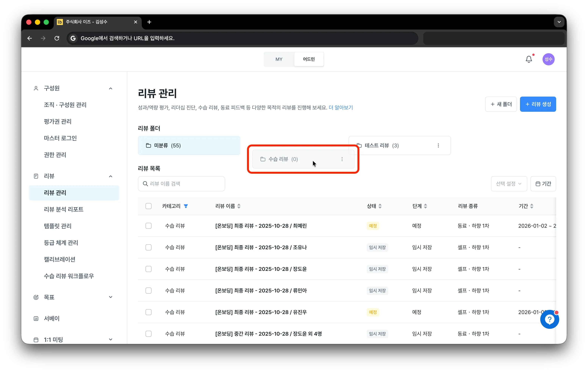The image size is (588, 372).
Task: Reload the page in the browser
Action: tap(57, 38)
